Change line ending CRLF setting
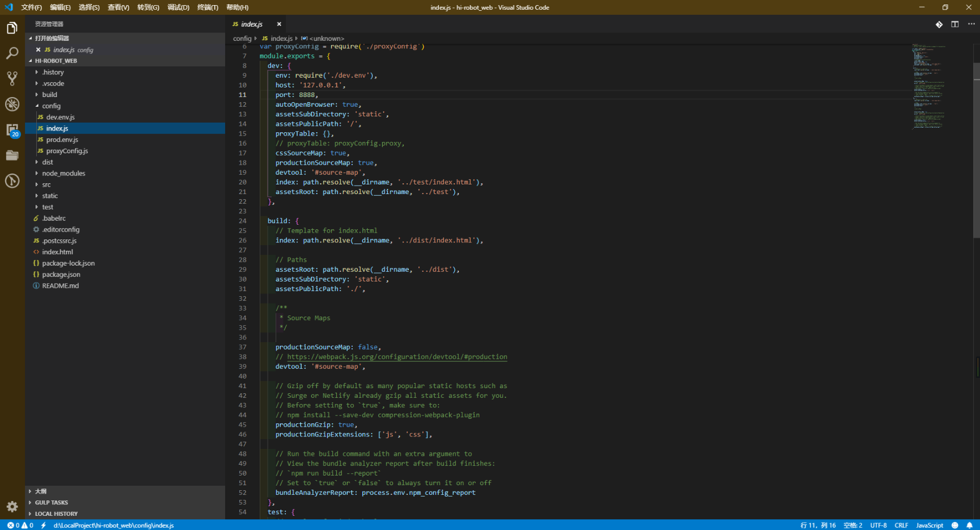This screenshot has height=530, width=980. coord(901,525)
